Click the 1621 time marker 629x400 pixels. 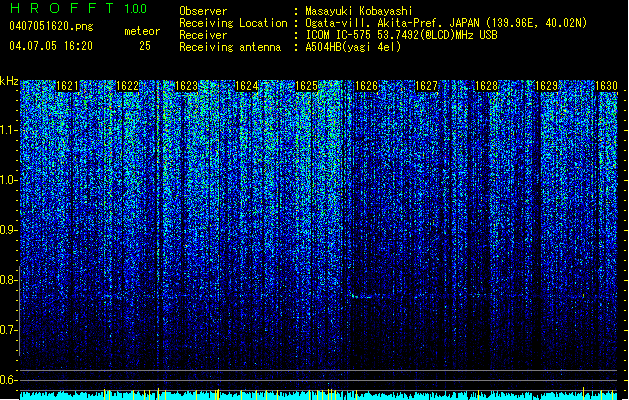click(x=67, y=86)
